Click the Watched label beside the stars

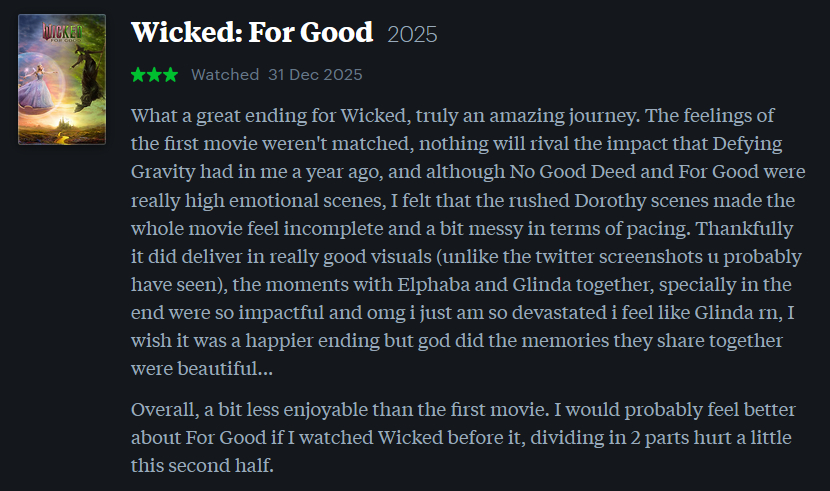[x=225, y=75]
